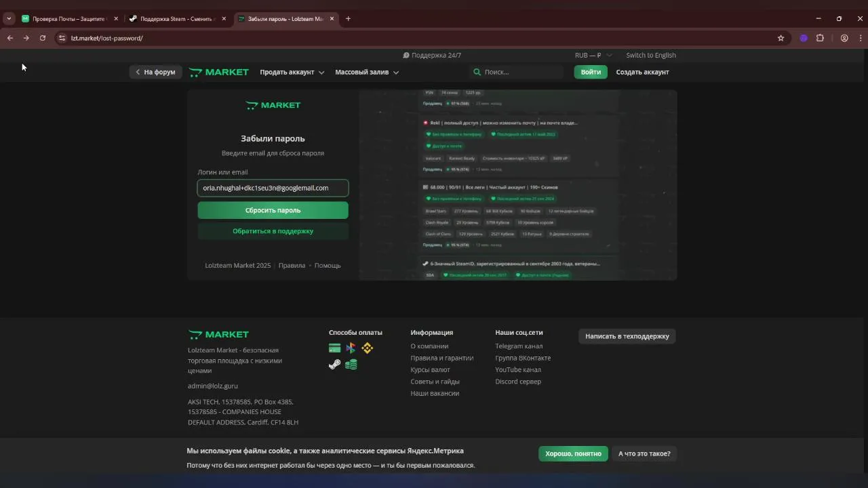Close the Проверка Почты tab
This screenshot has height=488, width=868.
tap(116, 18)
